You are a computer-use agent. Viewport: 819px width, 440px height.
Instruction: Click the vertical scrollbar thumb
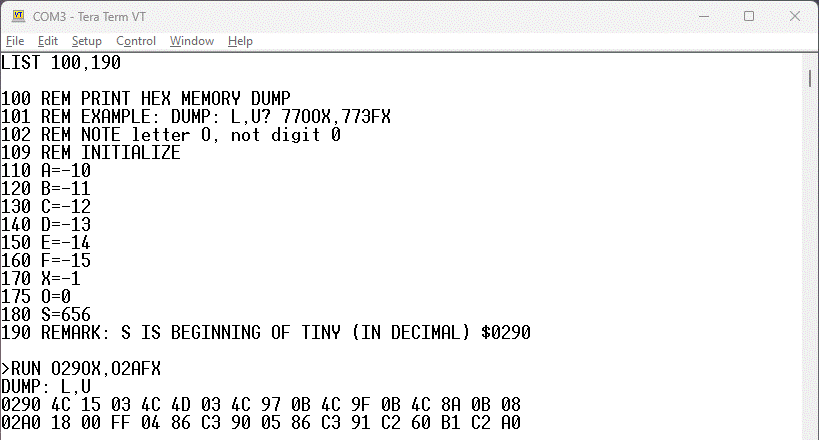click(808, 79)
